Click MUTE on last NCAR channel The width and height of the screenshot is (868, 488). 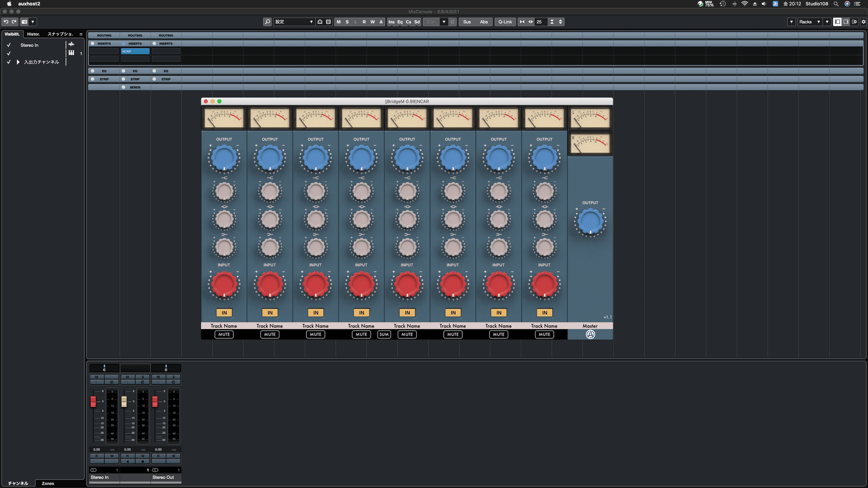[x=545, y=335]
